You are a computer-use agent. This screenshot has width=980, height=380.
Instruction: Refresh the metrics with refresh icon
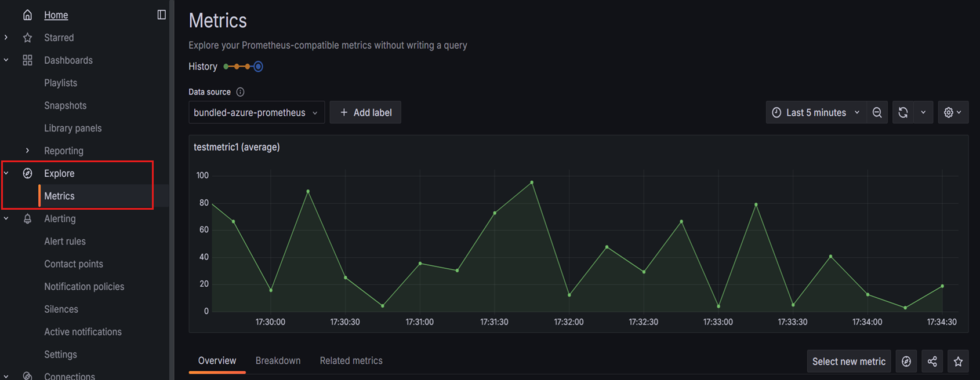coord(903,112)
